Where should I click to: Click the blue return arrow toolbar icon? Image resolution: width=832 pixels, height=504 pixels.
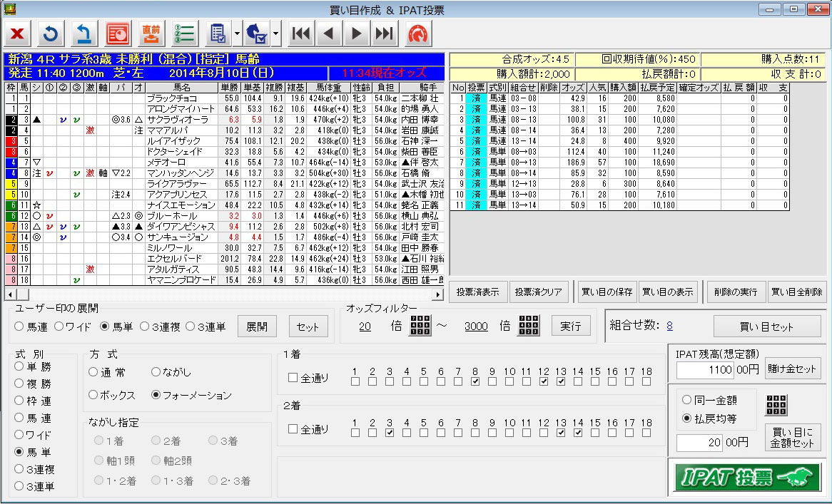83,34
